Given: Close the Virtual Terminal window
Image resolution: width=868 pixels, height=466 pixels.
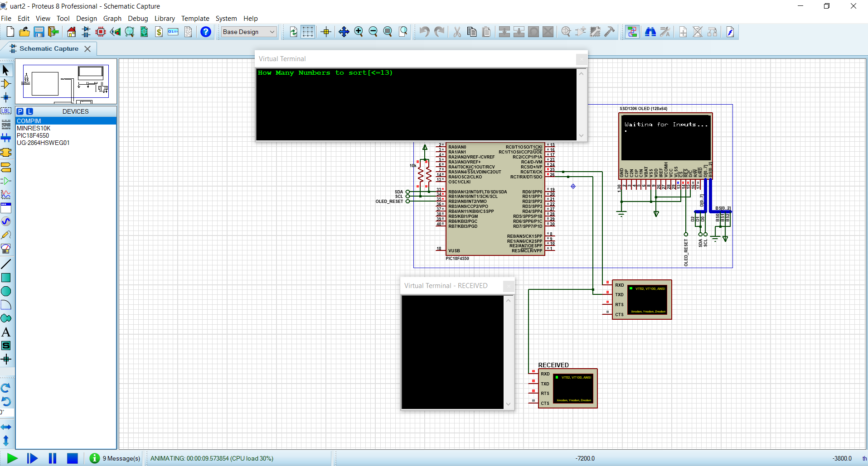Looking at the screenshot, I should [582, 59].
